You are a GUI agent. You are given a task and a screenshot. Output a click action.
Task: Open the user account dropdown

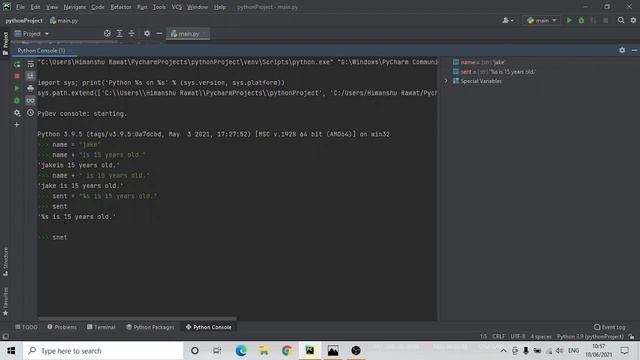pyautogui.click(x=508, y=20)
